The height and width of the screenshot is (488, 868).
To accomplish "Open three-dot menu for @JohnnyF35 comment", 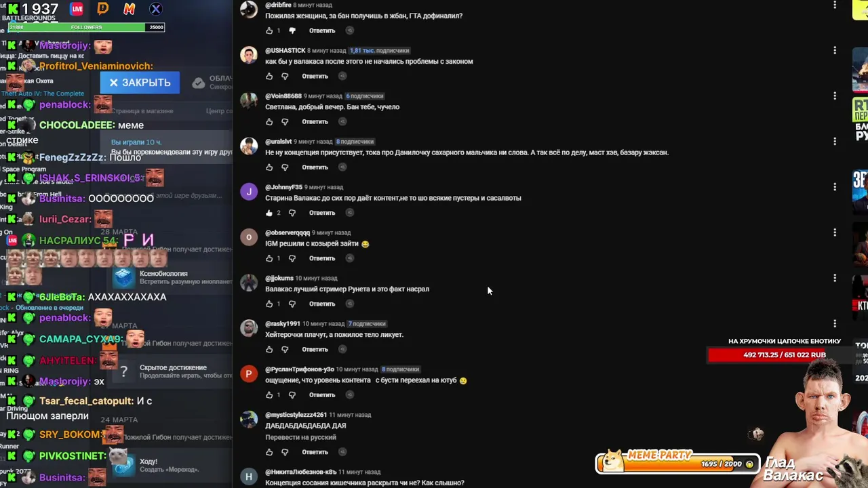I will pos(835,186).
